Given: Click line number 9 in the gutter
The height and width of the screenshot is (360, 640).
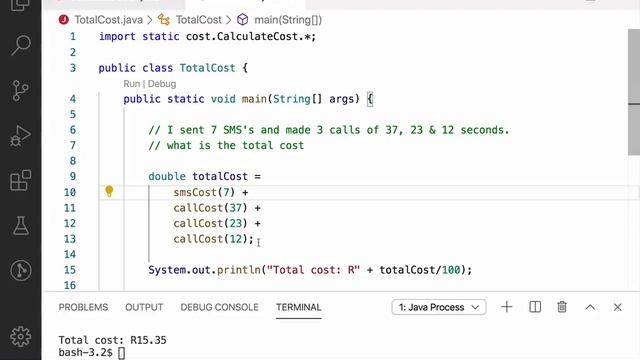Looking at the screenshot, I should [72, 176].
